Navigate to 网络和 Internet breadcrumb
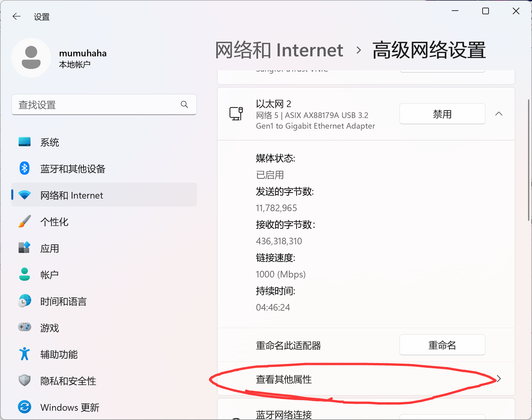Screen dimensions: 532x420 (x=279, y=50)
